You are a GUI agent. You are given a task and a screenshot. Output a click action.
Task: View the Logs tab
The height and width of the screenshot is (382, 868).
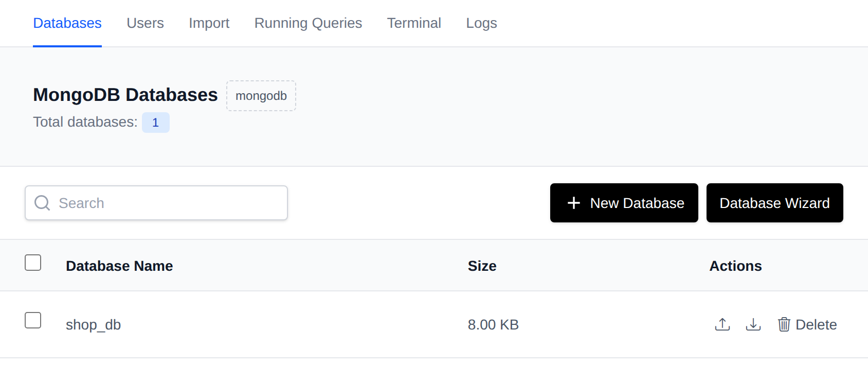point(481,23)
